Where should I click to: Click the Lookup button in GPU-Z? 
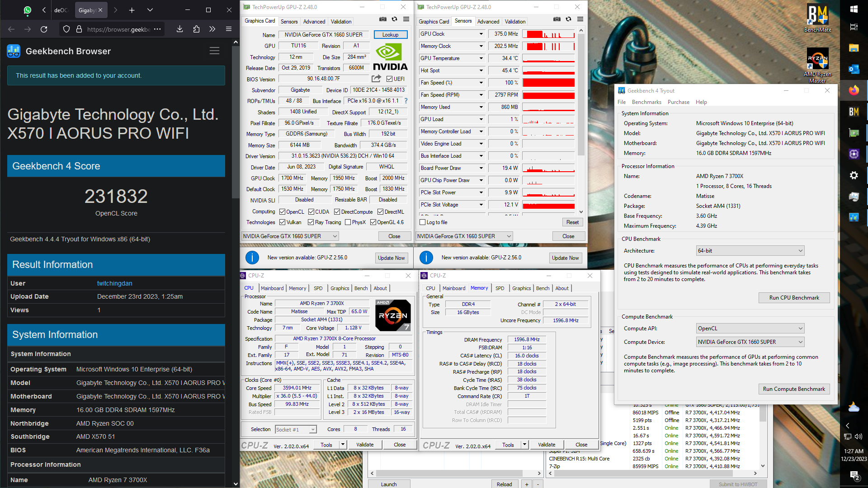(391, 35)
